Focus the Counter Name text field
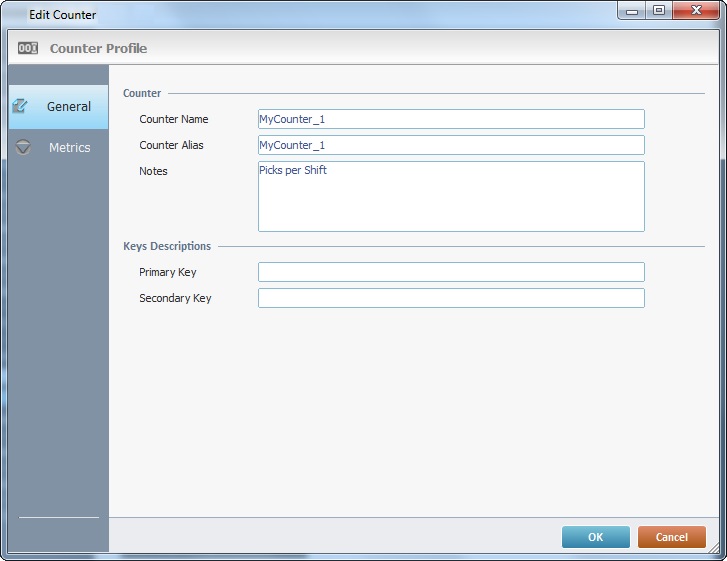Screen dimensions: 727x561 coord(451,119)
